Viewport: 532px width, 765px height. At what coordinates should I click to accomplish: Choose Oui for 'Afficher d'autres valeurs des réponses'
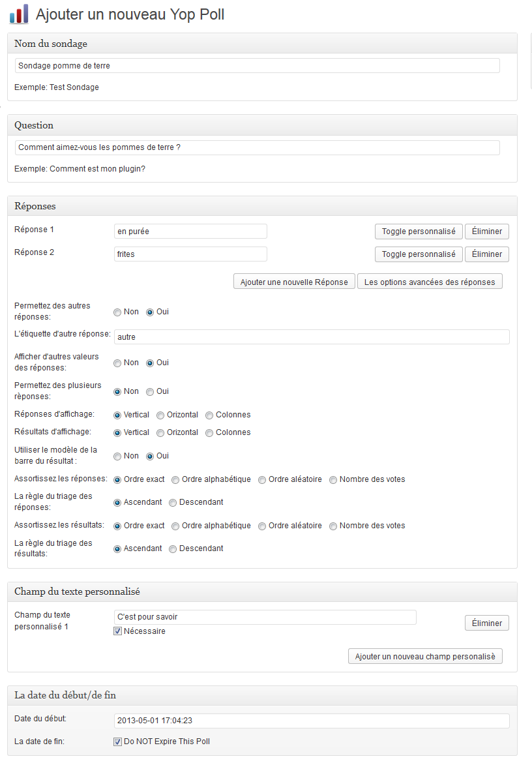click(x=150, y=363)
